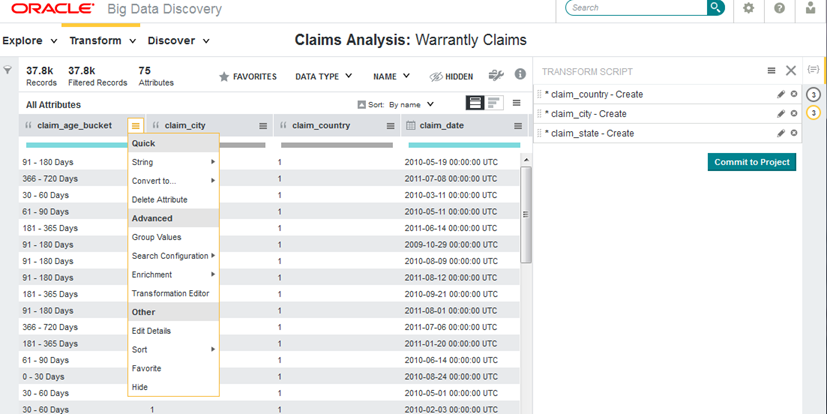The width and height of the screenshot is (827, 414).
Task: Select claim_country - Create script step
Action: coord(667,94)
